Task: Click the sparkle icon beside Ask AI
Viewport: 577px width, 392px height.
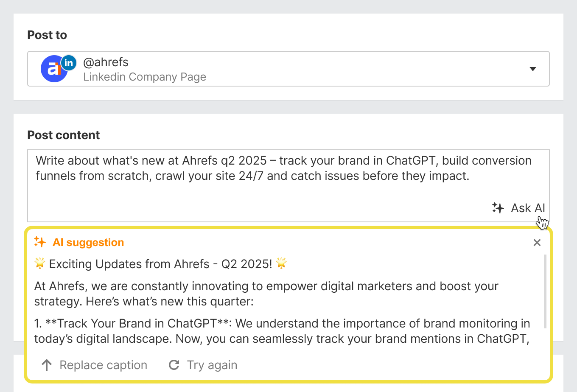Action: 498,208
